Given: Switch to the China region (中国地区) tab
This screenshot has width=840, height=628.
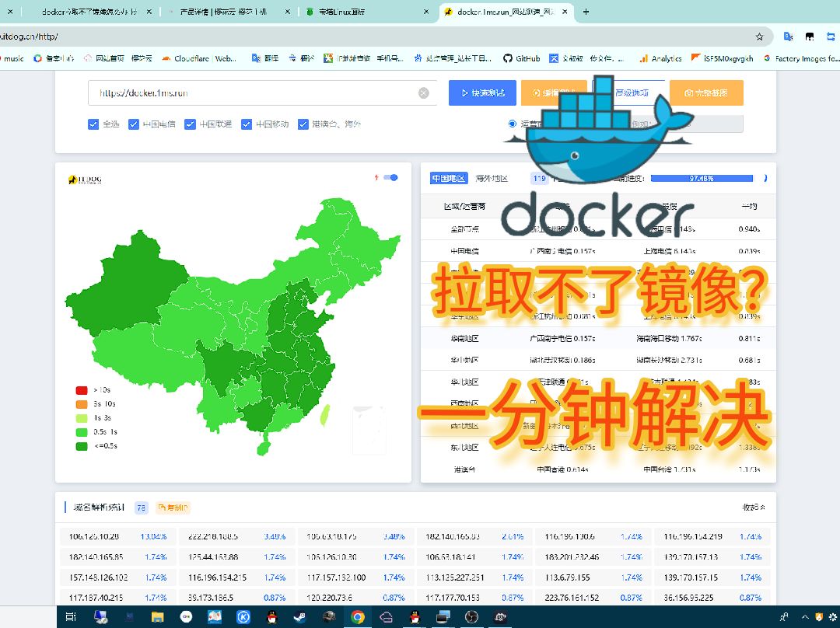Looking at the screenshot, I should coord(449,178).
